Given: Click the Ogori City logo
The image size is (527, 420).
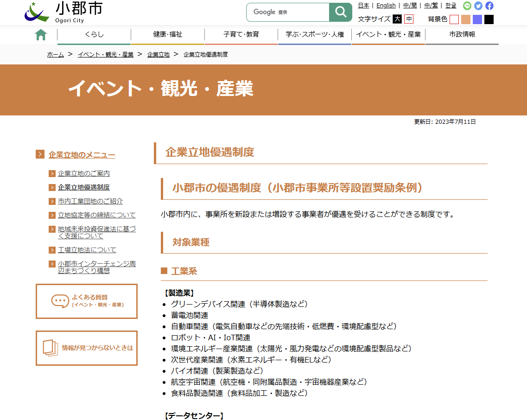Looking at the screenshot, I should point(64,12).
